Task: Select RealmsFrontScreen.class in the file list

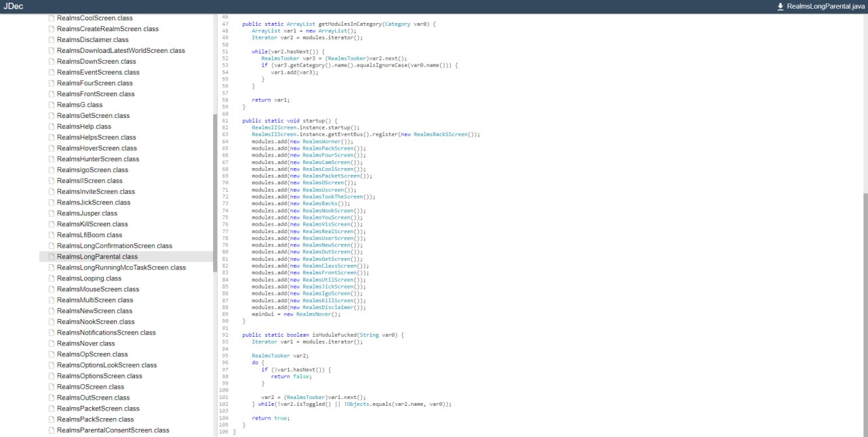Action: coord(96,94)
